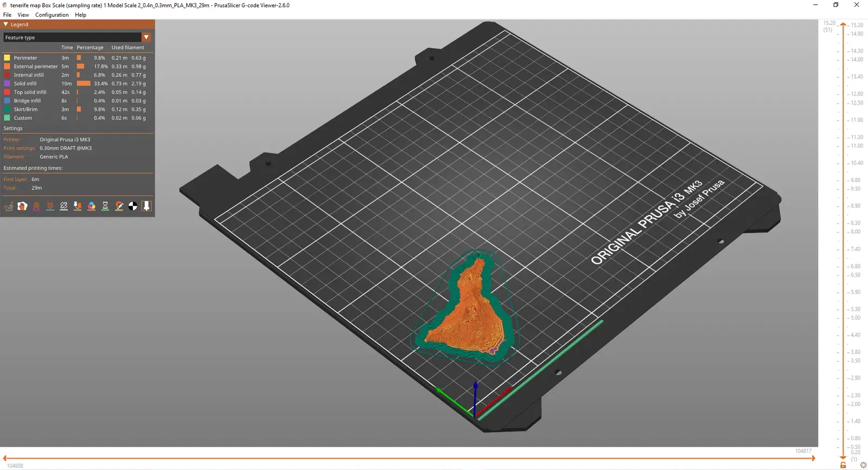Click 'Estimated printing times:' label
The height and width of the screenshot is (470, 868).
click(x=33, y=168)
